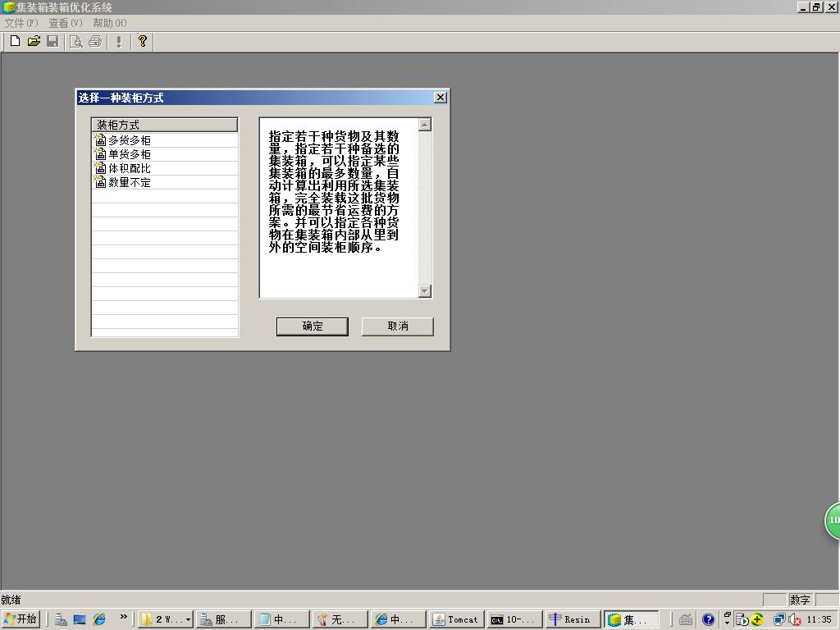Click the exclamation mark toolbar icon
This screenshot has width=840, height=630.
tap(119, 41)
